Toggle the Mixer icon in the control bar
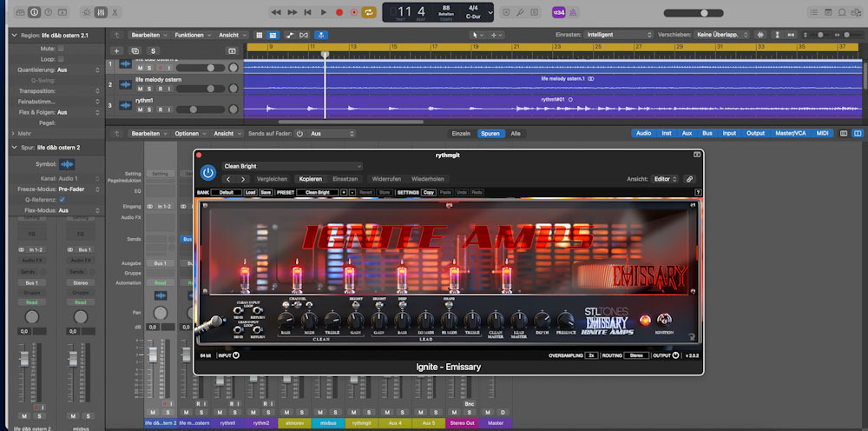868x431 pixels. click(x=101, y=11)
